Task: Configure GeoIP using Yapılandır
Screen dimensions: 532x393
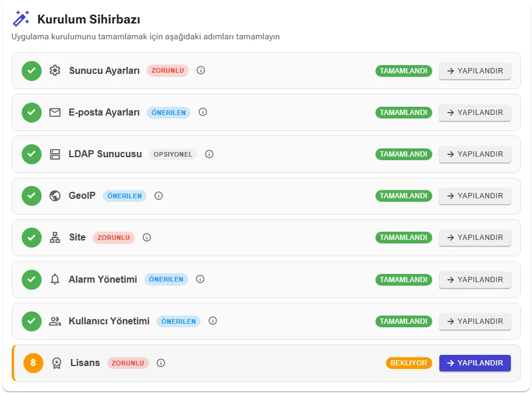Action: (475, 196)
